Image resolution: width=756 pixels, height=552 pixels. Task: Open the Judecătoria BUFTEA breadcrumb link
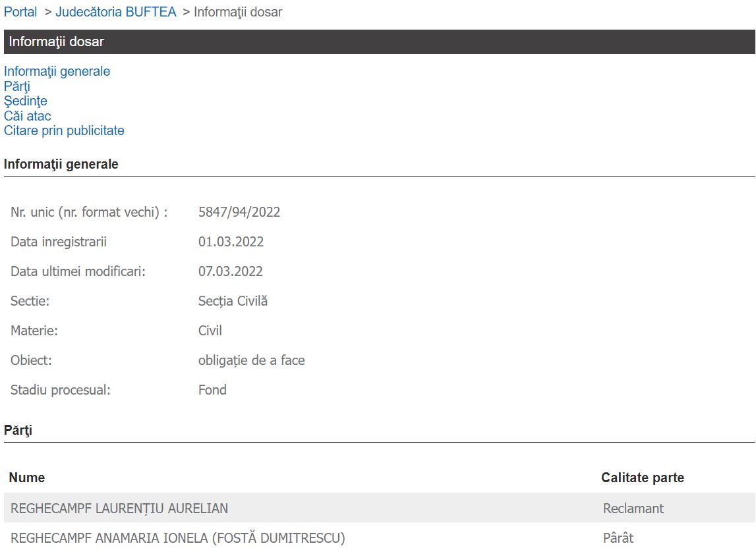116,12
